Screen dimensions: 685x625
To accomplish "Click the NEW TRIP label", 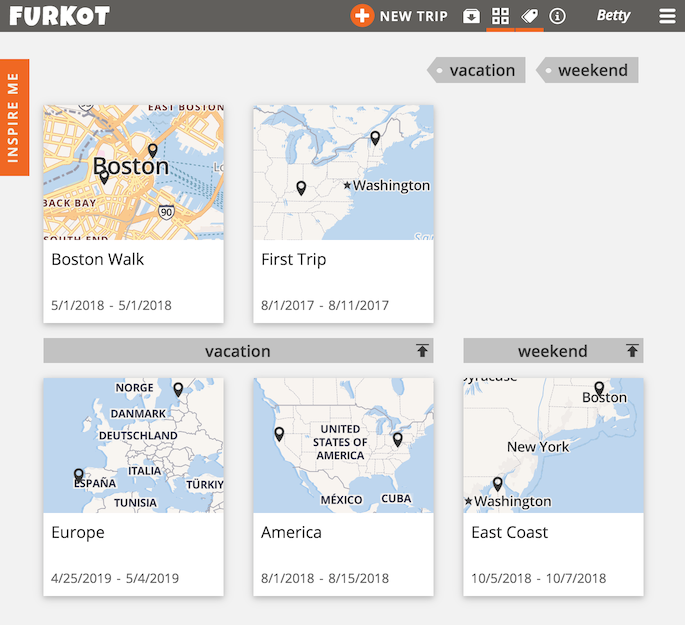I will click(x=413, y=16).
